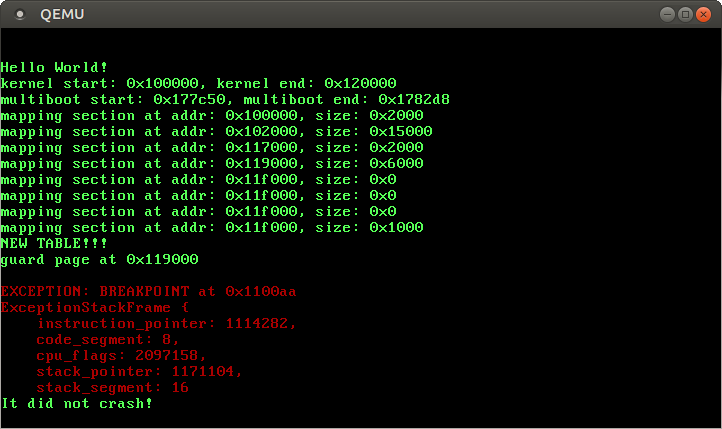Click the code_segment: 8 line
The width and height of the screenshot is (722, 429).
[x=108, y=339]
